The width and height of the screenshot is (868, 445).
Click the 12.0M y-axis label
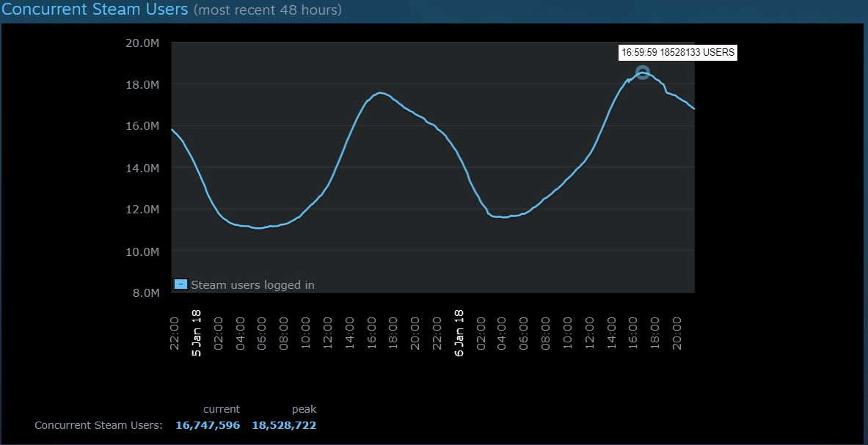point(142,210)
